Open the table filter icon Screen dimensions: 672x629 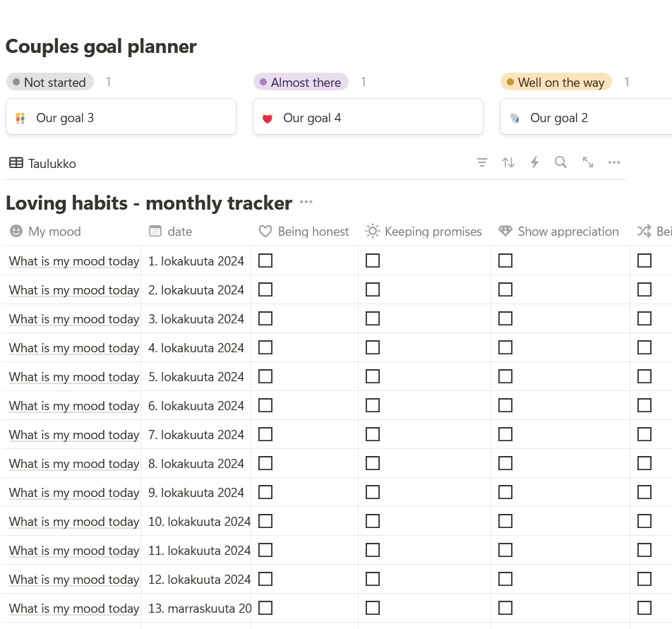point(482,162)
